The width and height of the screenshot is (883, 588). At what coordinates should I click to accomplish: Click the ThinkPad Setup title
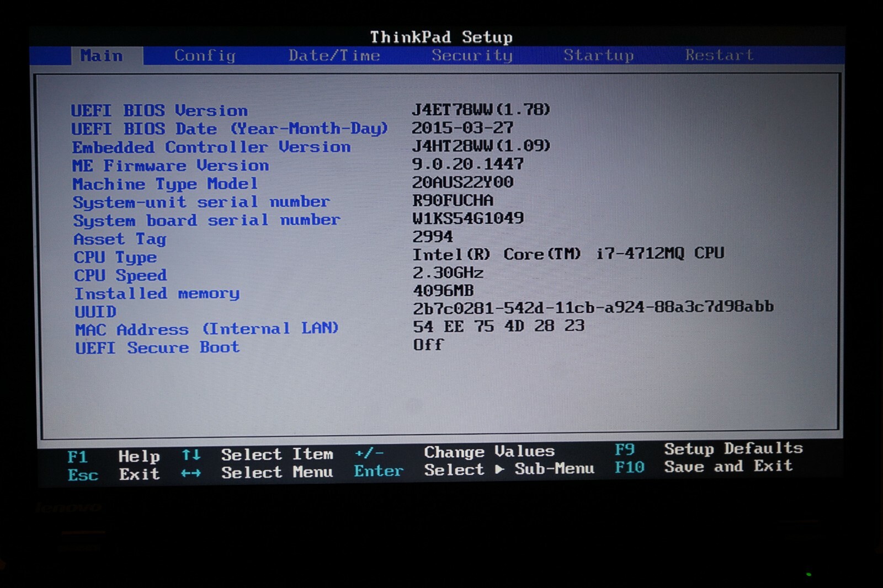(441, 37)
